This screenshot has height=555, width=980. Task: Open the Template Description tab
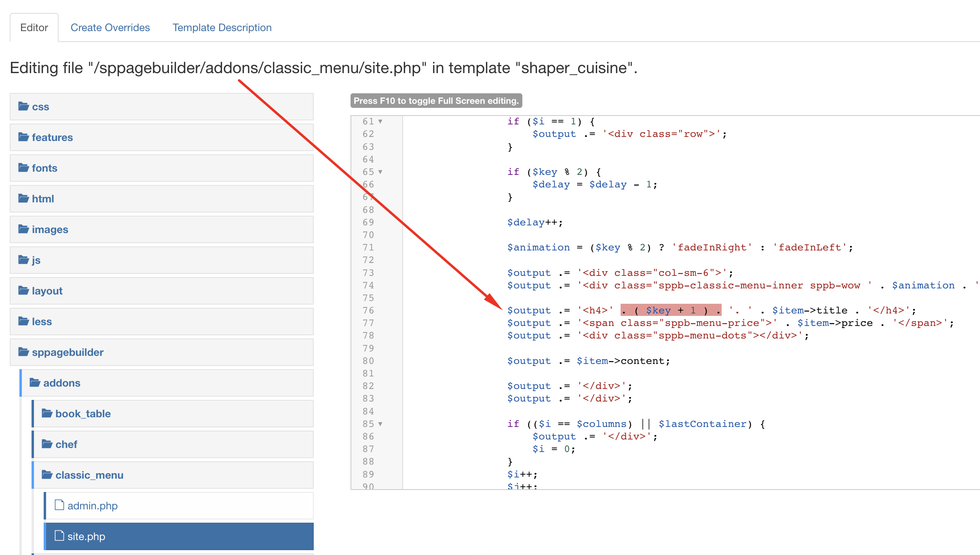222,27
